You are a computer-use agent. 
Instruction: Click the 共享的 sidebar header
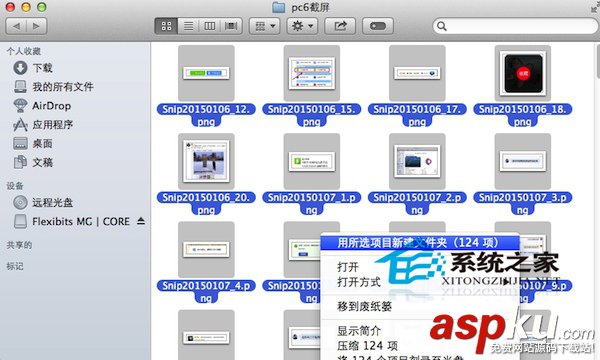(x=19, y=245)
